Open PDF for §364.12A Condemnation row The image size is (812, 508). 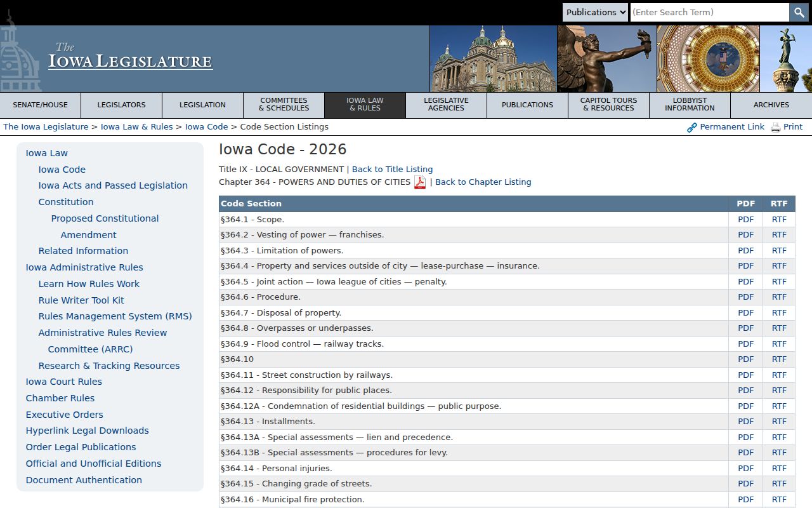click(746, 406)
